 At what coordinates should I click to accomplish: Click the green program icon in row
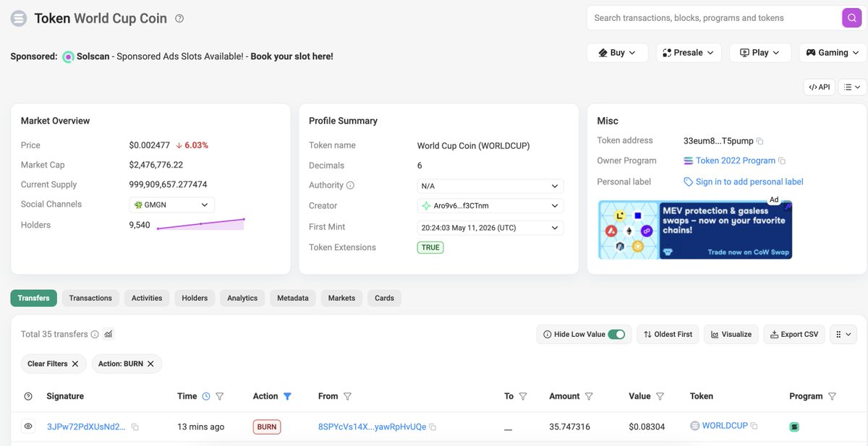(794, 427)
